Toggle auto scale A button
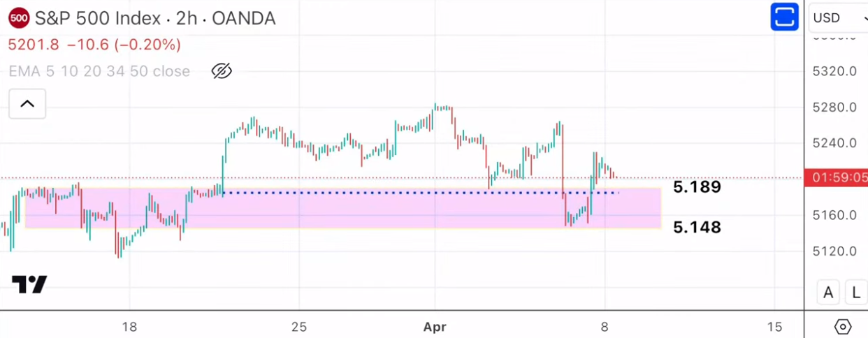 click(x=828, y=293)
